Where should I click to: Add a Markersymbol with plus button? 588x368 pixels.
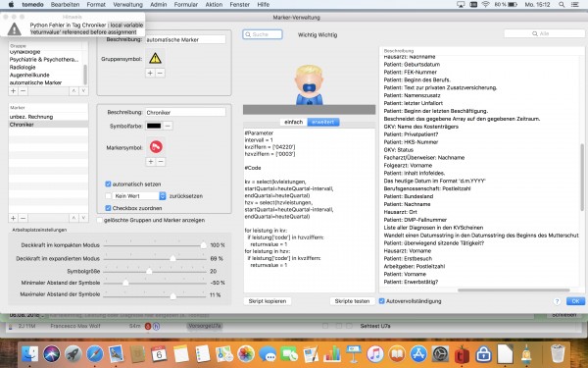[151, 162]
